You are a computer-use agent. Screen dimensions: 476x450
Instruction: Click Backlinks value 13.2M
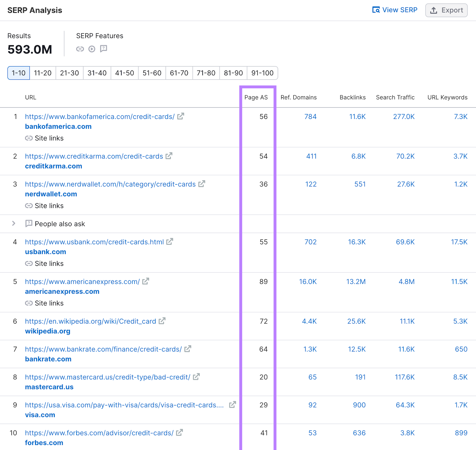[356, 281]
